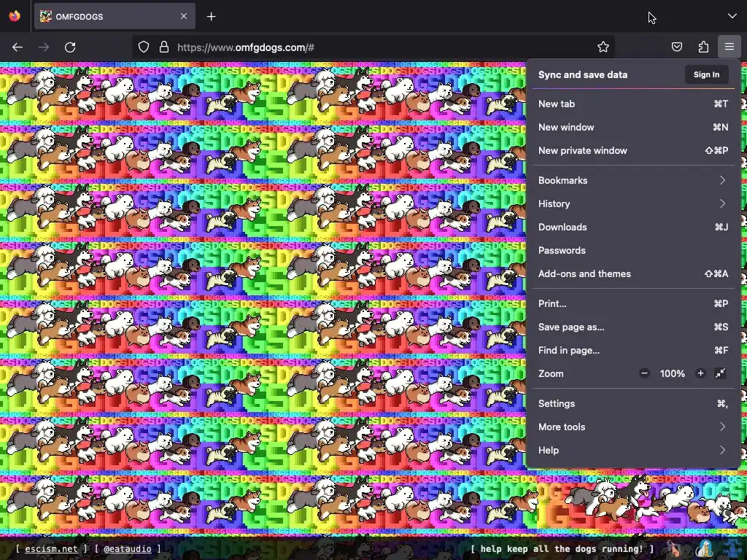This screenshot has height=560, width=747.
Task: Expand the History submenu
Action: coord(633,204)
